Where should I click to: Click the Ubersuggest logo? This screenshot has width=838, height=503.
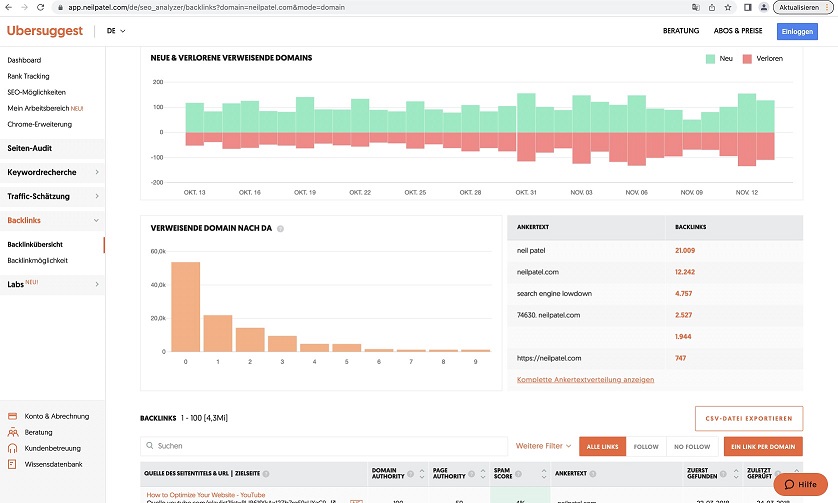coord(45,31)
